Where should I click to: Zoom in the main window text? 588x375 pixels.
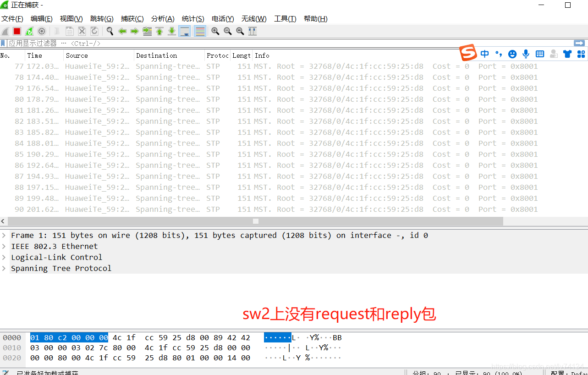[215, 31]
